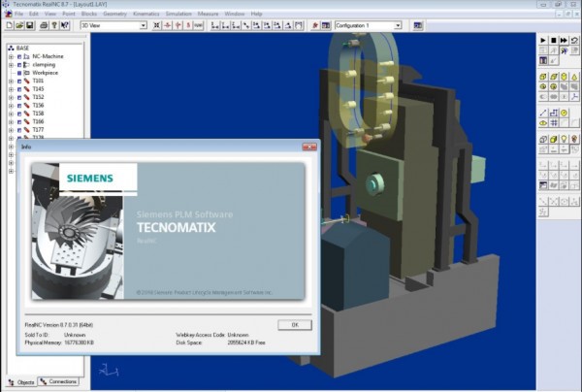Open the configuration table icon
Screen dimensions: 582x392
tap(326, 25)
